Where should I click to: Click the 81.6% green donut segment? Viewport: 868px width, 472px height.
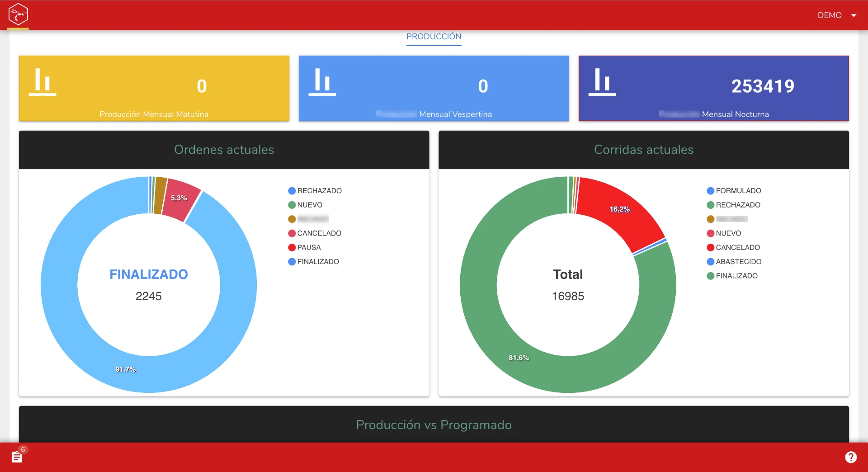[519, 358]
